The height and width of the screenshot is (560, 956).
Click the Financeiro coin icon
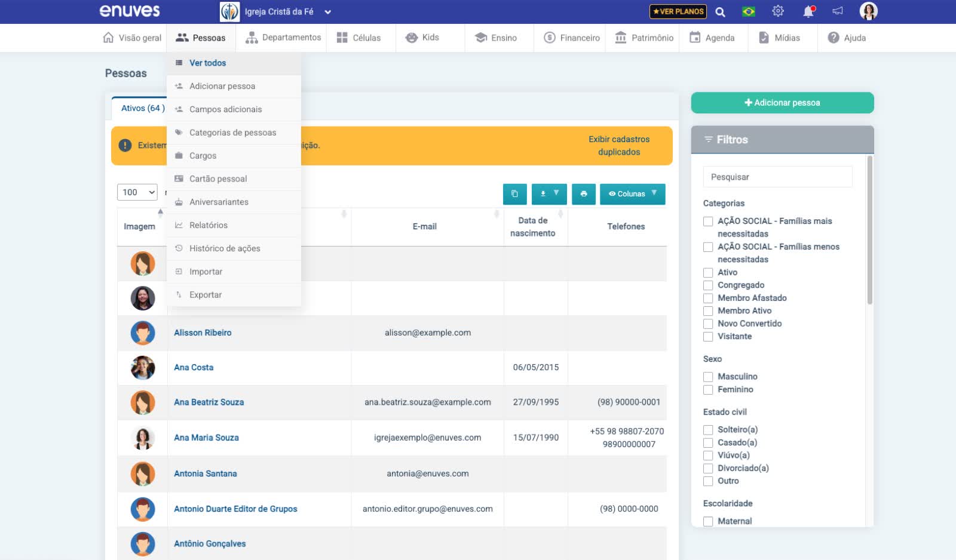tap(550, 38)
